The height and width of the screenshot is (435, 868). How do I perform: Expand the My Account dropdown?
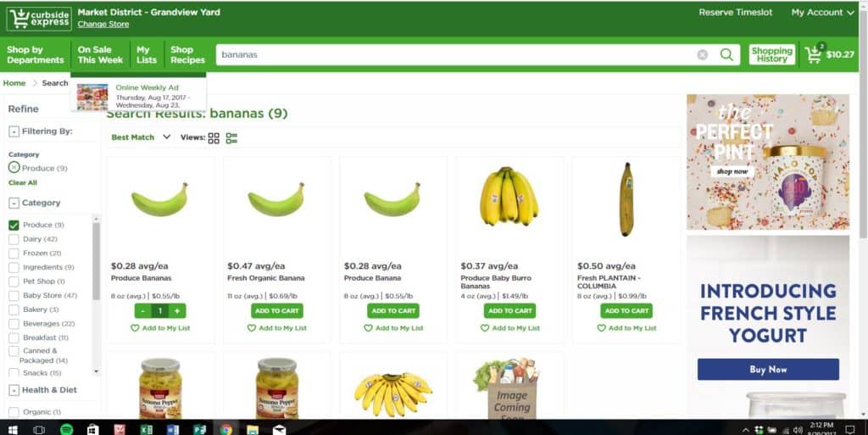(822, 12)
